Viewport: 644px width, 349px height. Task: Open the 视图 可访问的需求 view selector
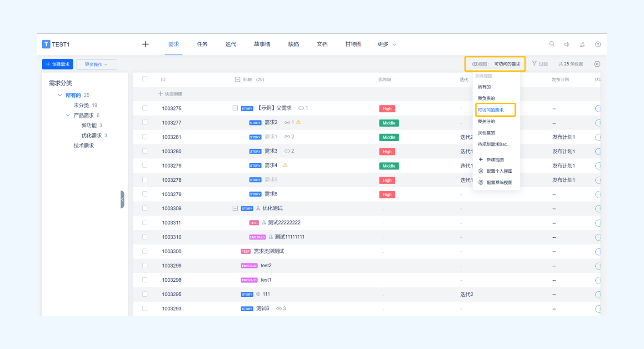(495, 64)
